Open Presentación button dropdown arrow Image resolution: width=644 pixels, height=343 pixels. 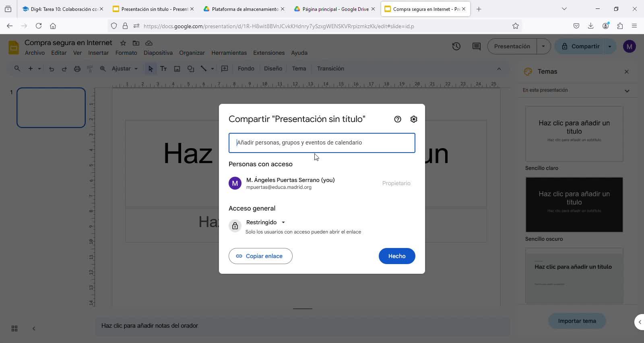click(543, 46)
